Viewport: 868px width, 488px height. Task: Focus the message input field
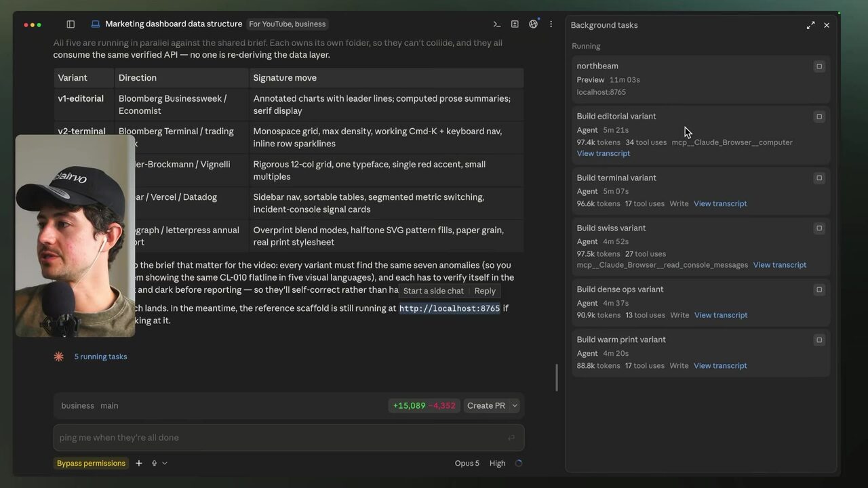click(289, 438)
